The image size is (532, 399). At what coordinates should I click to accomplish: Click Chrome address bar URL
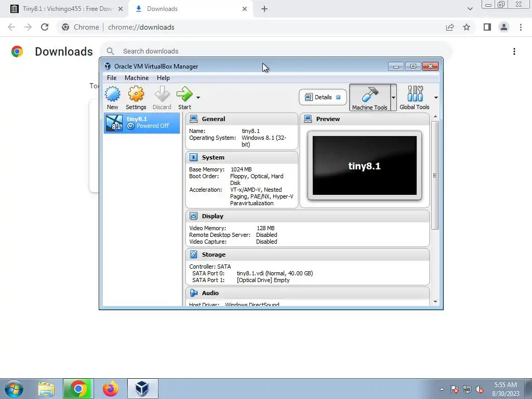[x=141, y=27]
